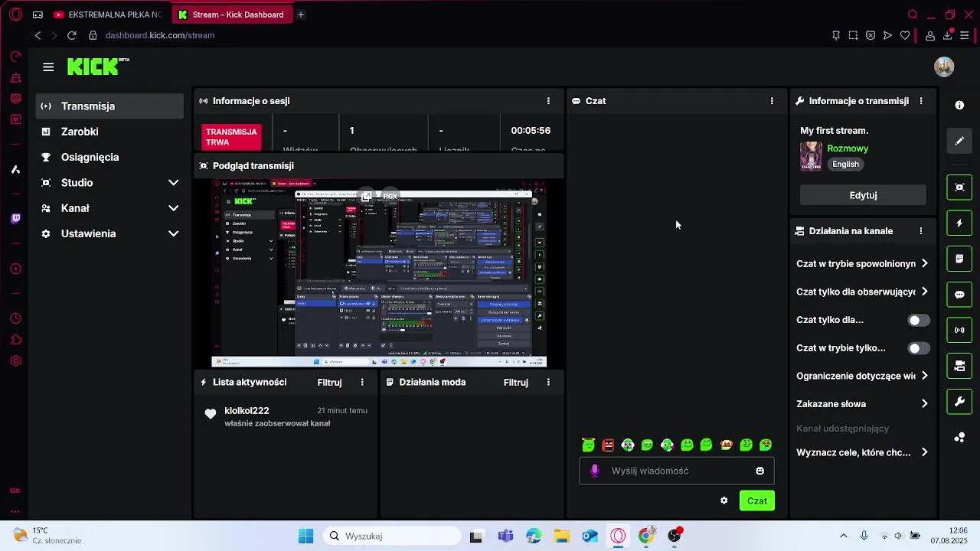
Task: Click the address bar URL
Action: [x=159, y=35]
